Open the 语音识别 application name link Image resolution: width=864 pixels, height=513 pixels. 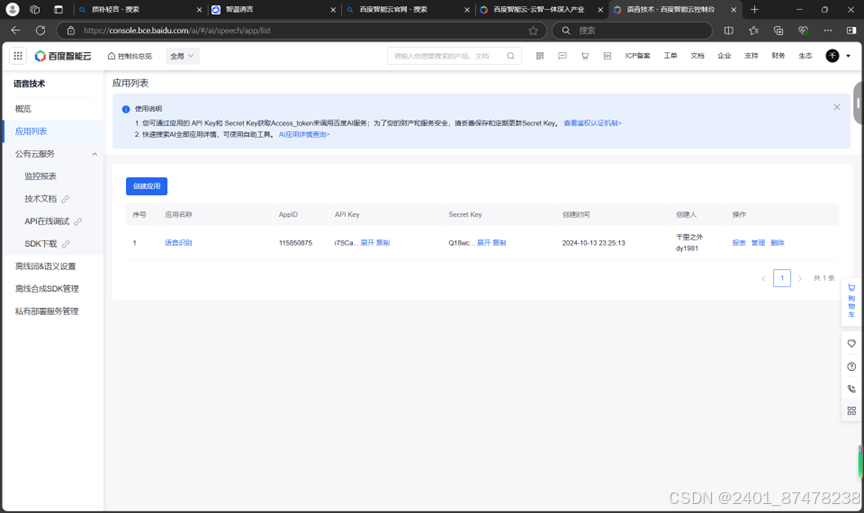pos(178,243)
